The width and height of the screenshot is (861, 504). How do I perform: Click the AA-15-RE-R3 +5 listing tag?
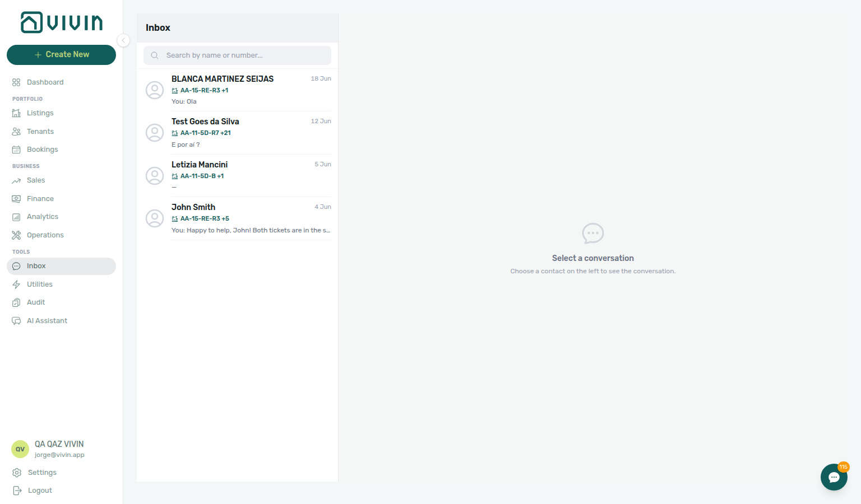coord(200,218)
